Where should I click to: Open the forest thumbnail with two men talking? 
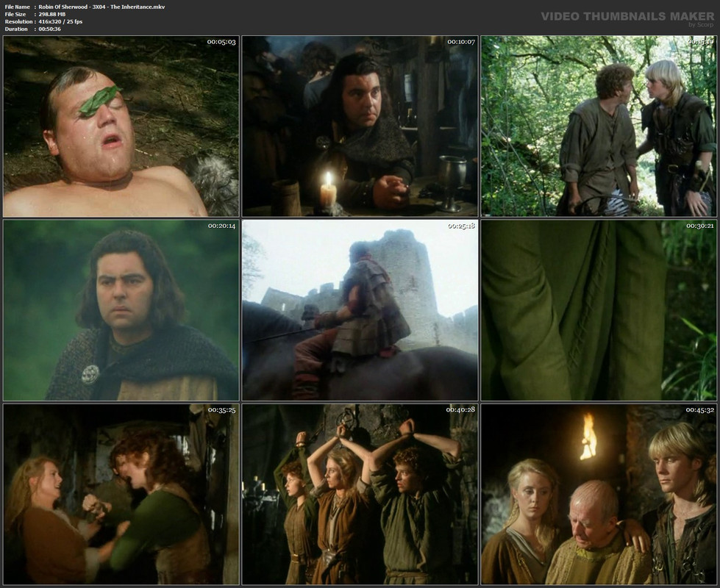(599, 126)
